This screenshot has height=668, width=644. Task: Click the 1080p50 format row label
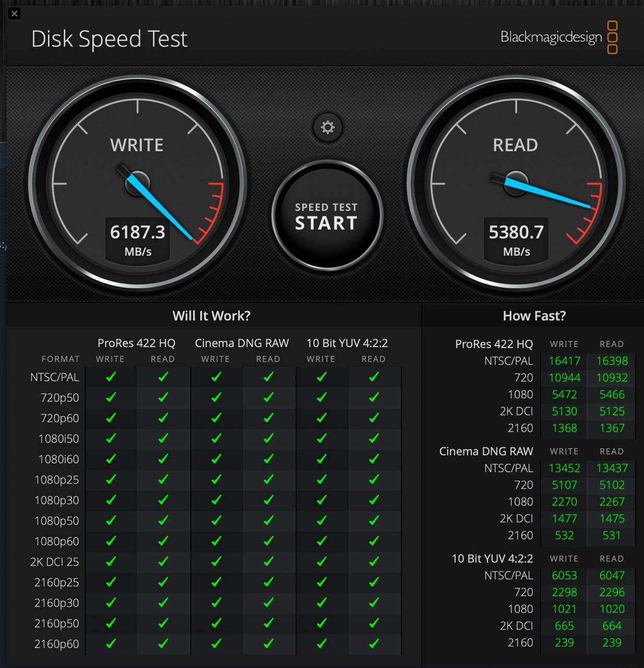coord(57,521)
